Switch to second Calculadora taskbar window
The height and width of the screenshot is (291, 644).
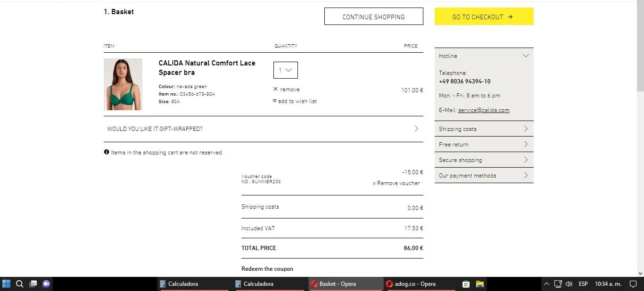270,284
